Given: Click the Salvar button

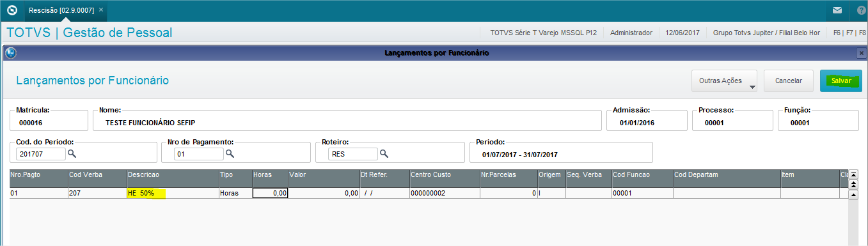Looking at the screenshot, I should [840, 81].
